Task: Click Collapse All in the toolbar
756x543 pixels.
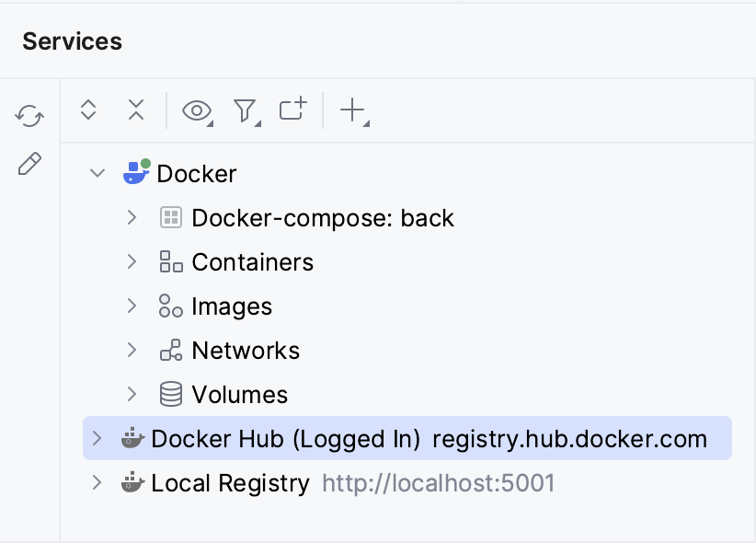Action: pyautogui.click(x=135, y=110)
